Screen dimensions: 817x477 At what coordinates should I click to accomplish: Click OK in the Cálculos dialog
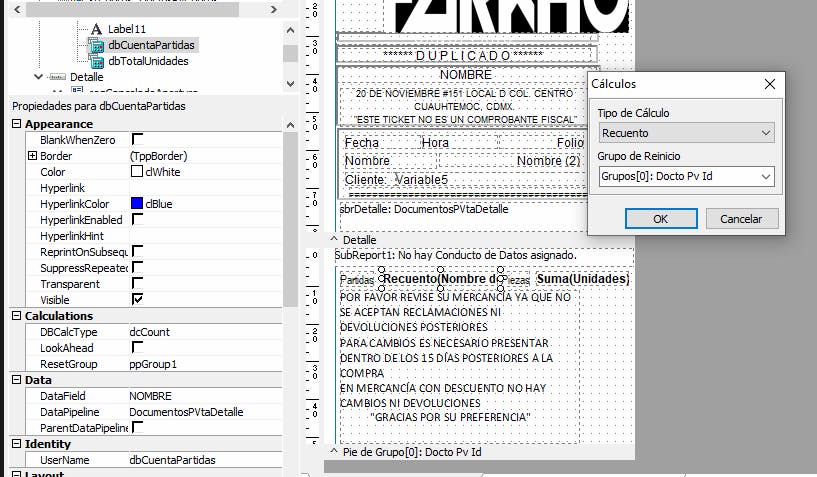661,219
